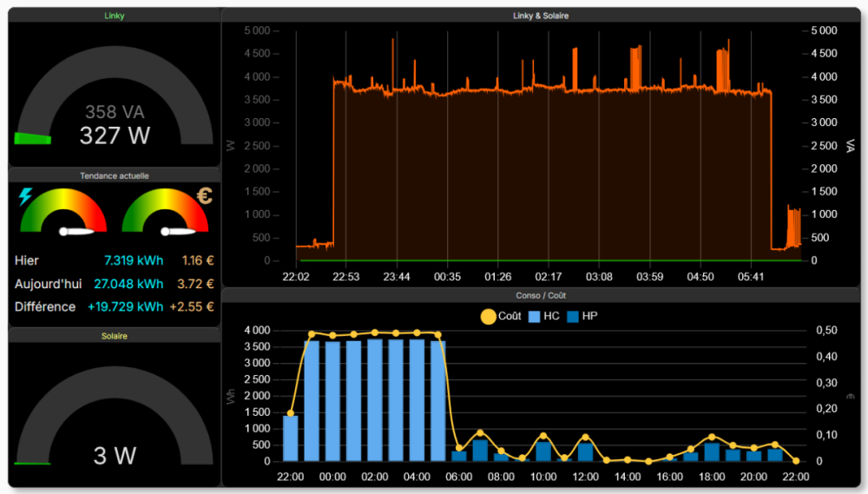Viewport: 868px width, 494px height.
Task: Click the yellow Coût legend circle
Action: [x=488, y=316]
